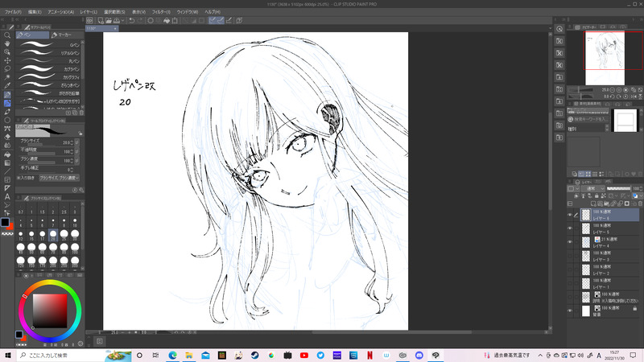This screenshot has height=362, width=644.
Task: Click the zoom out icon in Navigator
Action: [613, 90]
